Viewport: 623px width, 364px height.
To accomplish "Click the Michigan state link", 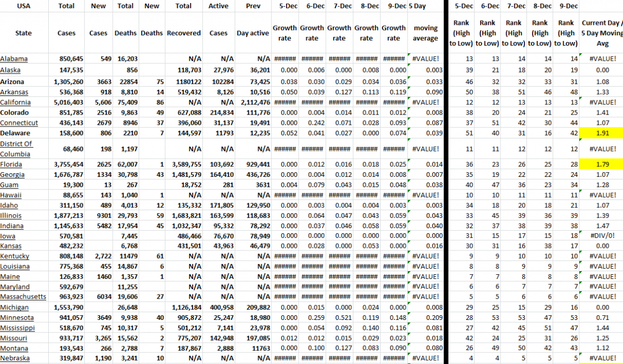I will [x=15, y=307].
